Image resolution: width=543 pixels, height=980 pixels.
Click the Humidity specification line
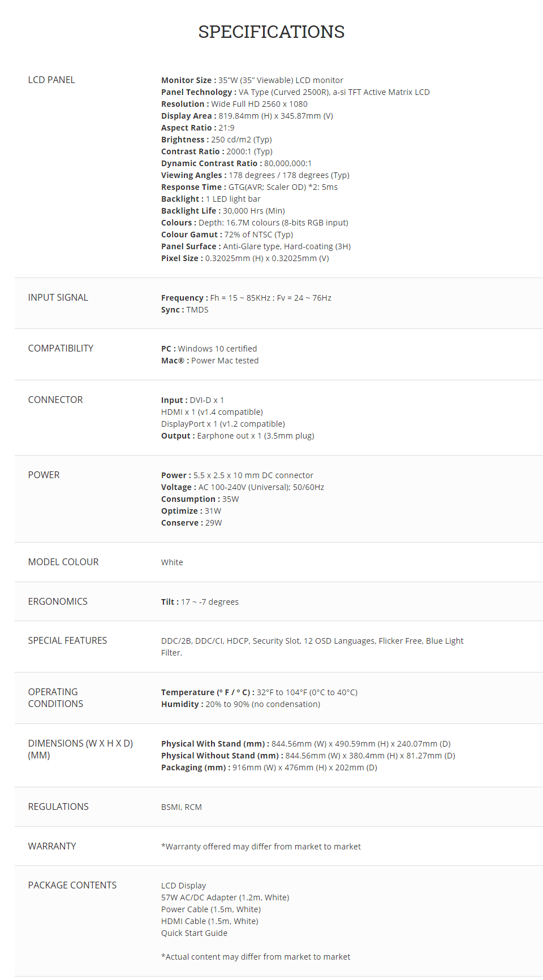[x=240, y=704]
